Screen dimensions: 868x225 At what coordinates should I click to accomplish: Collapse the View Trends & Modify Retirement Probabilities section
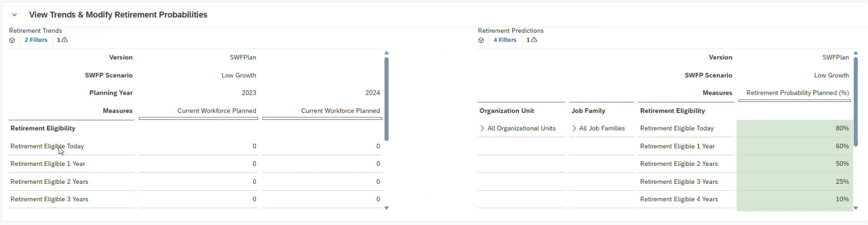coord(14,15)
